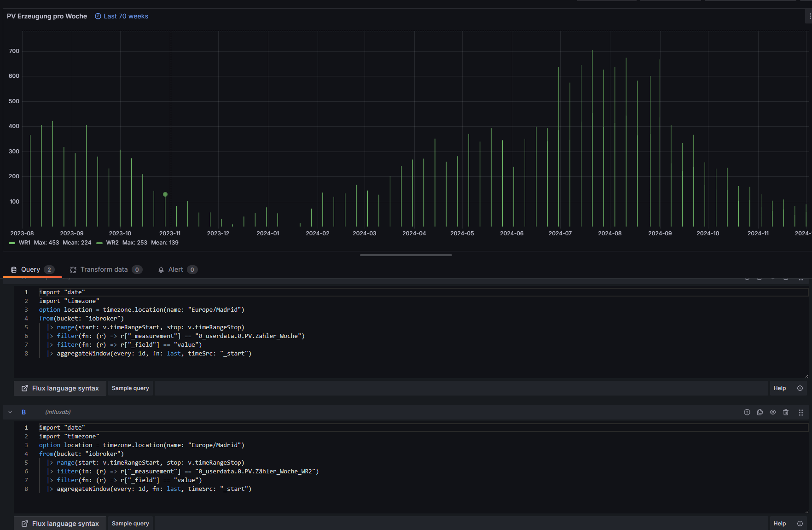Click Help button under query B
Image resolution: width=812 pixels, height=530 pixels.
[x=779, y=524]
